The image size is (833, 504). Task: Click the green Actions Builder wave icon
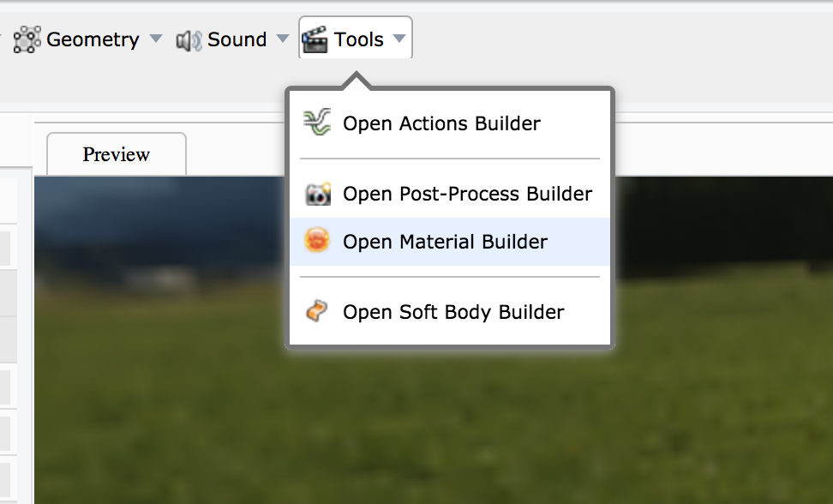pos(317,123)
